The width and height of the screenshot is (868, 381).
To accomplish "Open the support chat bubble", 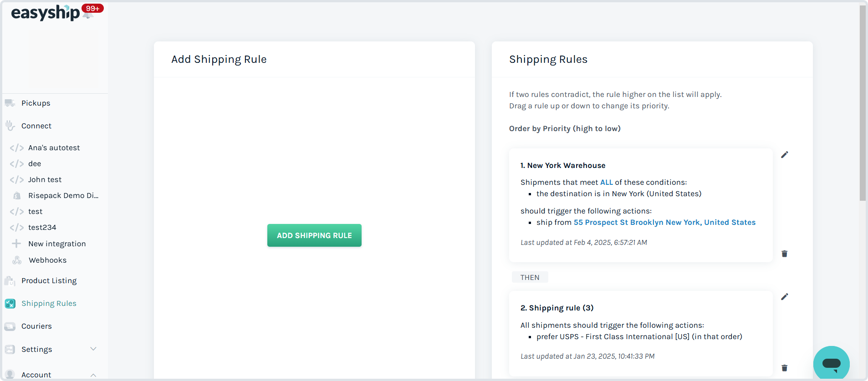I will [x=832, y=363].
